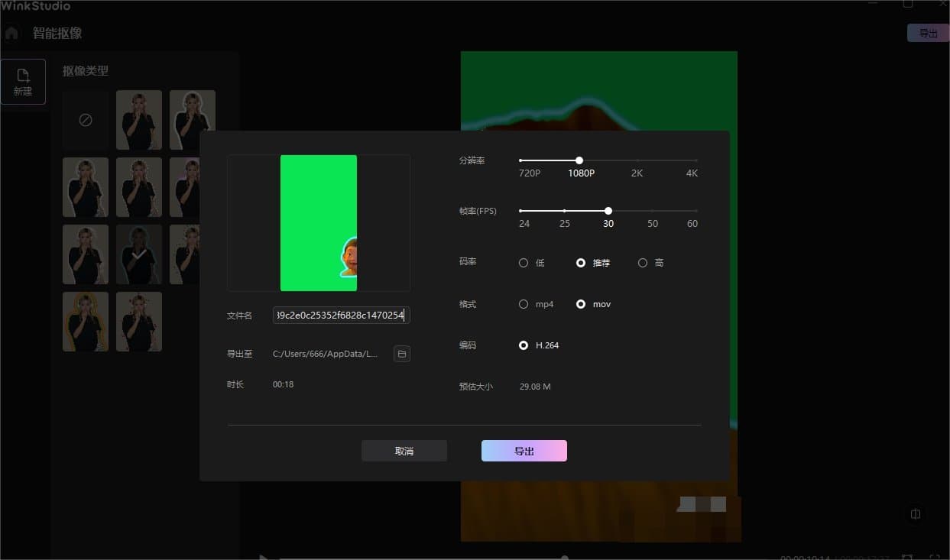Choose mov format radio button
This screenshot has width=950, height=560.
pyautogui.click(x=581, y=304)
